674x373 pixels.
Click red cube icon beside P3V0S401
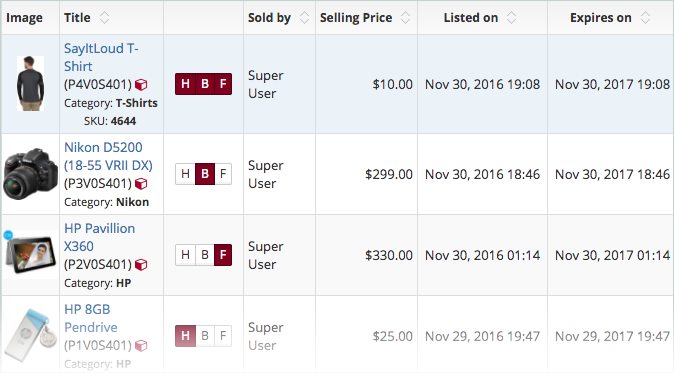pos(141,184)
